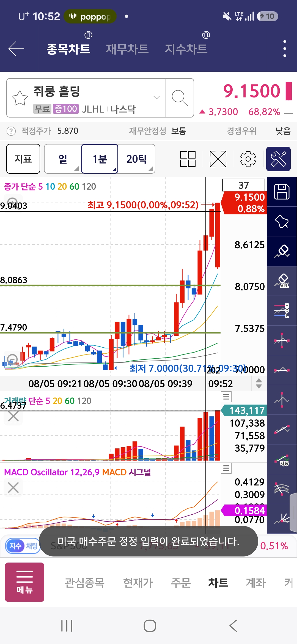Go to 현재가 current price tab
The width and height of the screenshot is (297, 644).
pyautogui.click(x=138, y=583)
